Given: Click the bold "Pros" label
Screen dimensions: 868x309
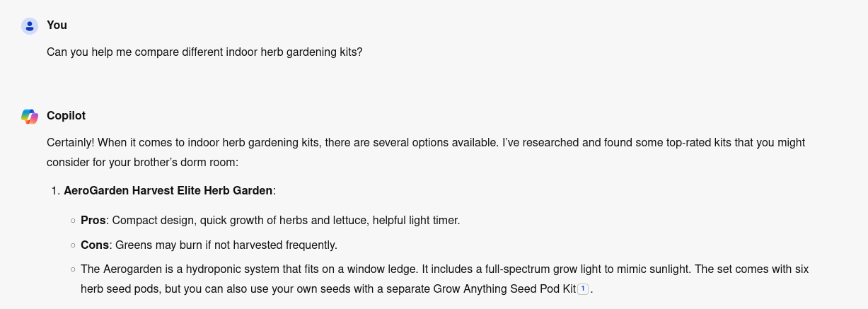Looking at the screenshot, I should (93, 221).
